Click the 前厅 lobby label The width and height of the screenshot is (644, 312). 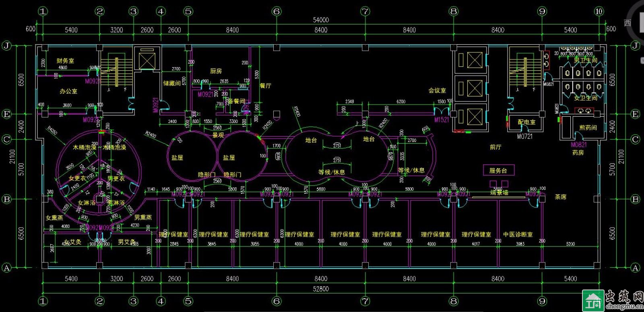tap(495, 147)
